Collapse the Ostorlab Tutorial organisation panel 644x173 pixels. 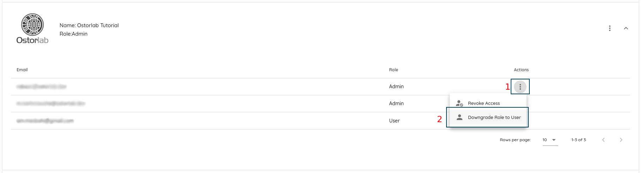click(x=626, y=28)
